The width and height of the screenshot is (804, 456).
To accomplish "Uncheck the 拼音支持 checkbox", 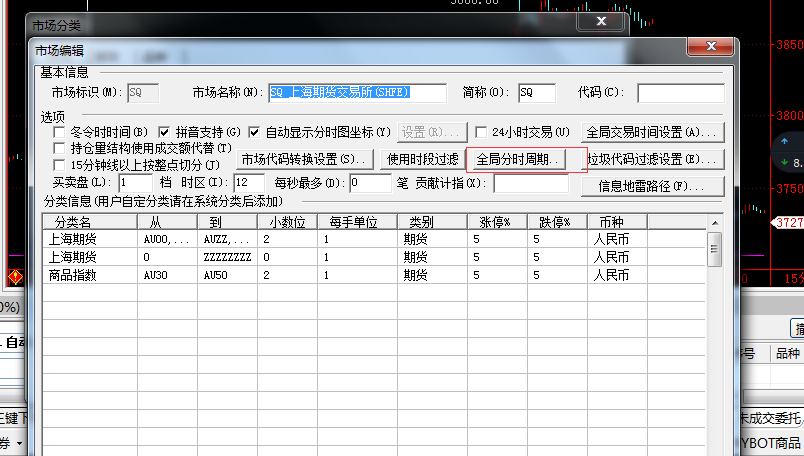I will click(x=164, y=132).
